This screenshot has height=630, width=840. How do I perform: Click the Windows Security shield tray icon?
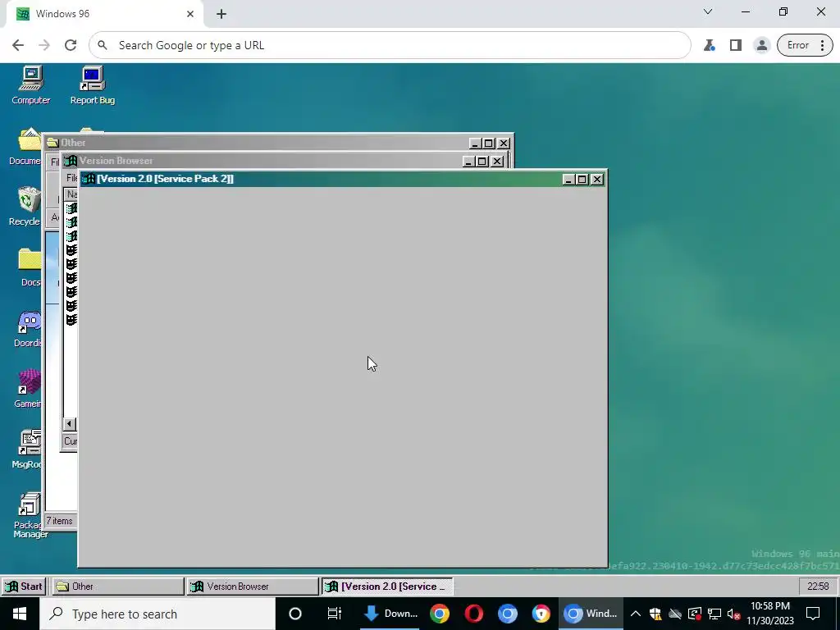pos(655,614)
